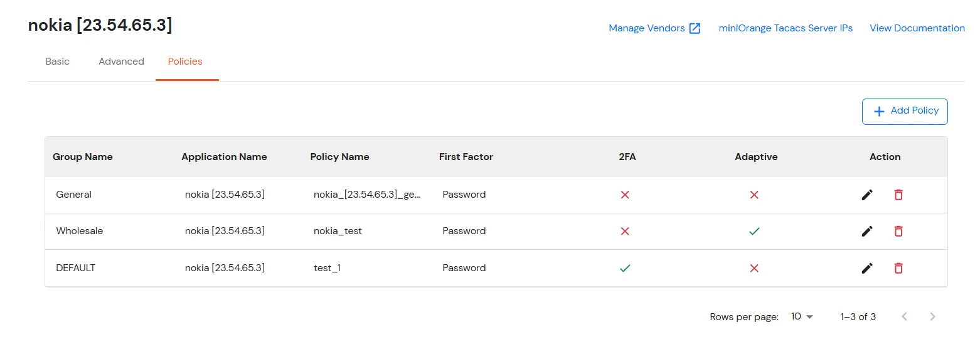Click Password in the DEFAULT row
The image size is (980, 349).
464,268
